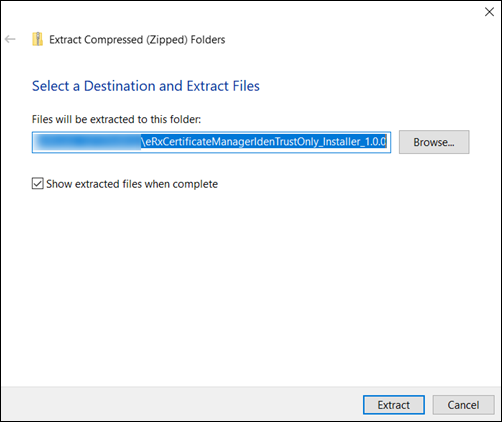Uncheck the Show extracted files checkbox box

37,184
